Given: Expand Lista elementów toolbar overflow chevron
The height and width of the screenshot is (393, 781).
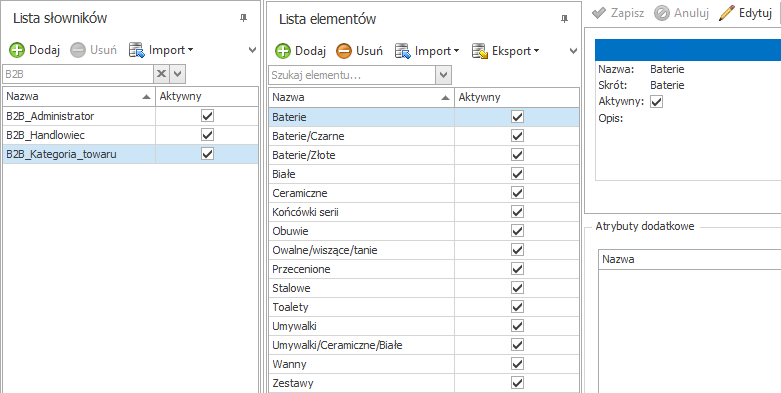Looking at the screenshot, I should tap(573, 50).
